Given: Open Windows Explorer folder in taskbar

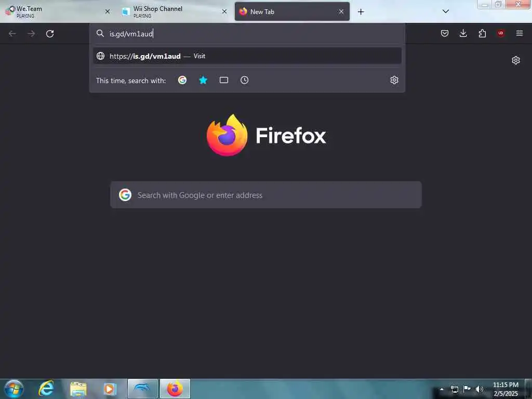Looking at the screenshot, I should (78, 389).
